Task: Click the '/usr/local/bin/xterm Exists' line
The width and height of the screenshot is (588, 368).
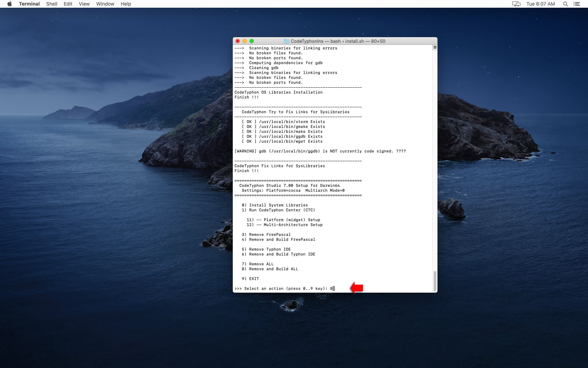Action: pyautogui.click(x=283, y=122)
